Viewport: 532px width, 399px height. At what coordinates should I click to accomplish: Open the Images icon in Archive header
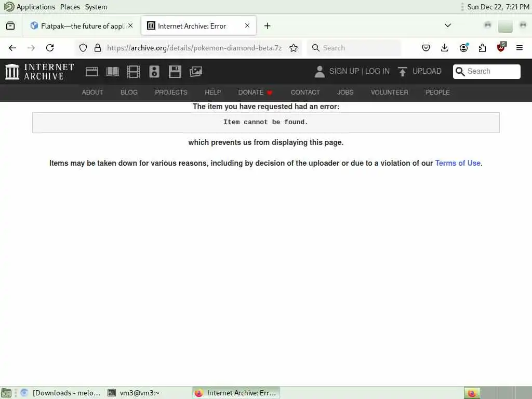point(196,72)
